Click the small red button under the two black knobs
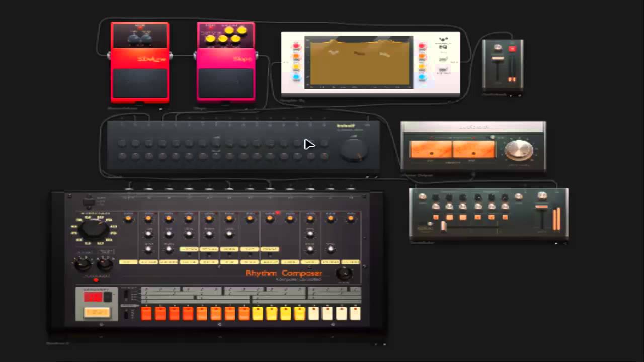 coord(96,280)
